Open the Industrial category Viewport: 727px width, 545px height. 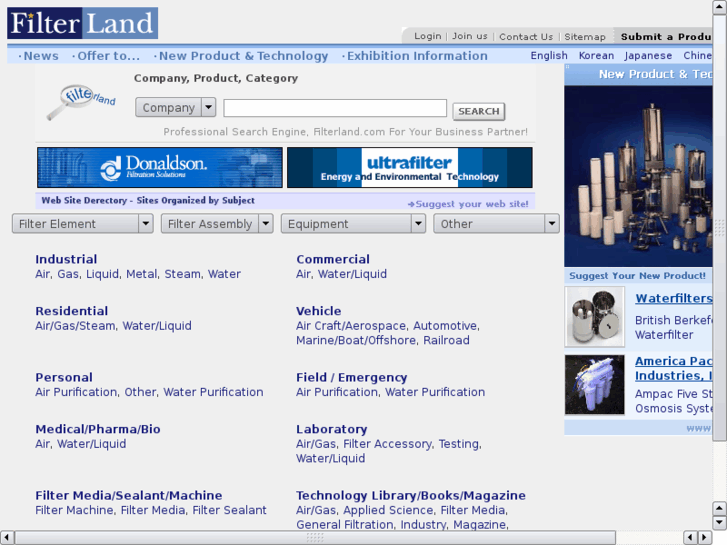[x=66, y=259]
